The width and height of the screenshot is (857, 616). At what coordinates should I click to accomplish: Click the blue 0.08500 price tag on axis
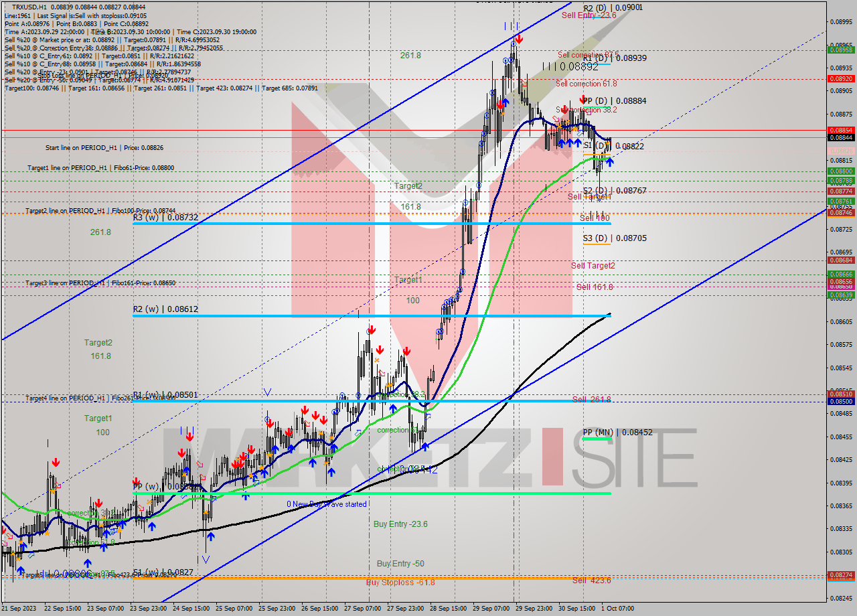pyautogui.click(x=841, y=401)
